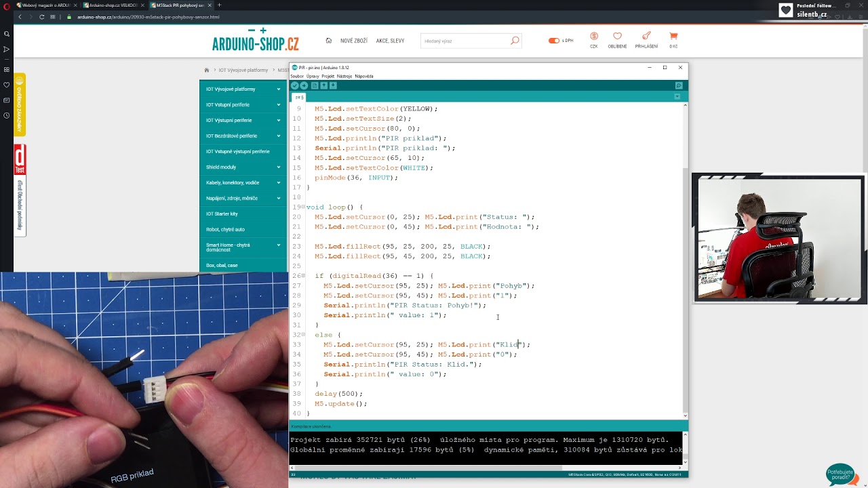Close the 'M5Stack PIR pohybový senzor' tab
This screenshot has height=488, width=868.
click(x=210, y=5)
